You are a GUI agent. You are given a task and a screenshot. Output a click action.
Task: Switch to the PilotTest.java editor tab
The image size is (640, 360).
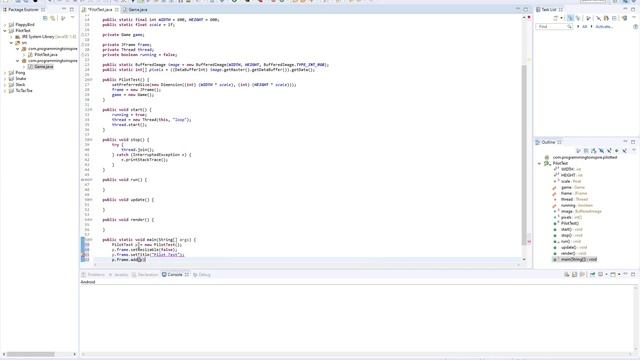(100, 9)
